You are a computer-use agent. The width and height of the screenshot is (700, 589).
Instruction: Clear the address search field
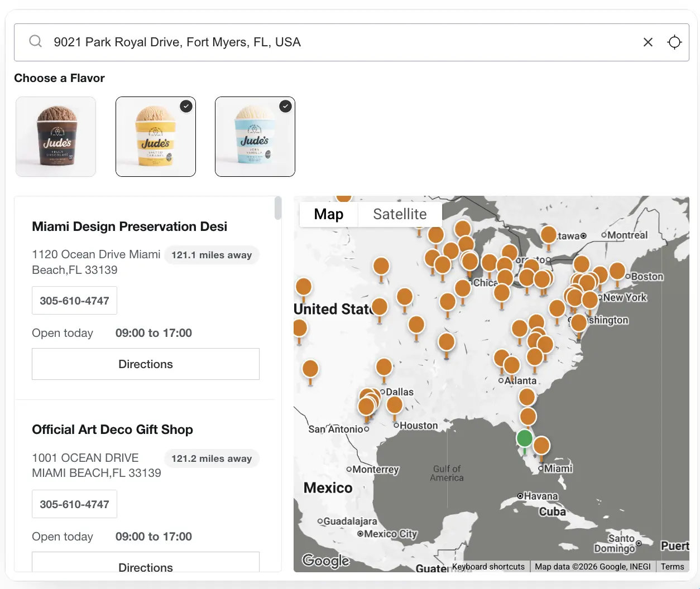pyautogui.click(x=648, y=42)
